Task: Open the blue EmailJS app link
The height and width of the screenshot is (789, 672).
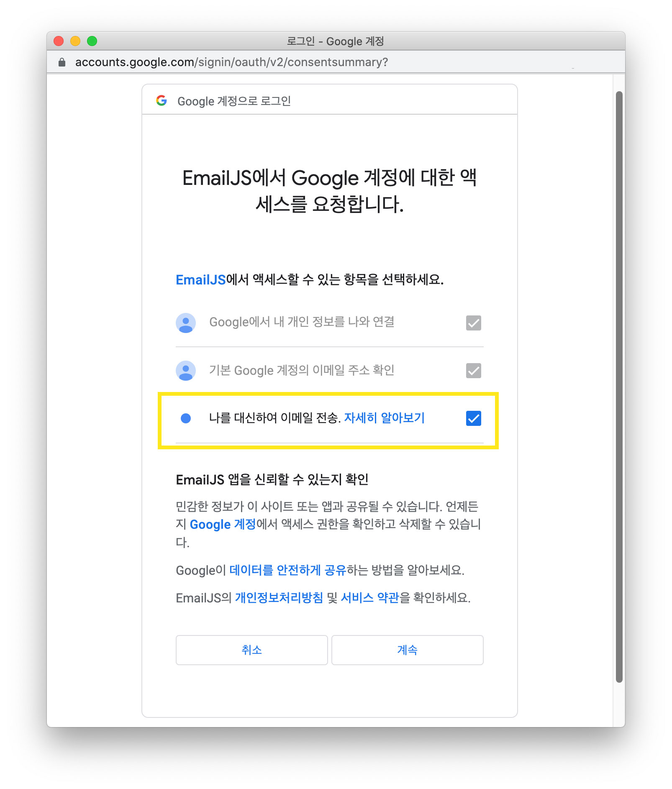Action: tap(201, 279)
